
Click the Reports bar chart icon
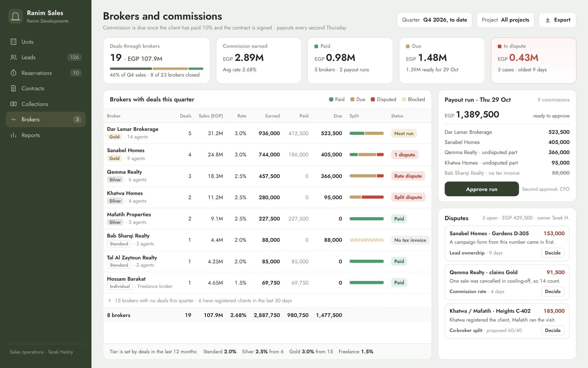13,135
